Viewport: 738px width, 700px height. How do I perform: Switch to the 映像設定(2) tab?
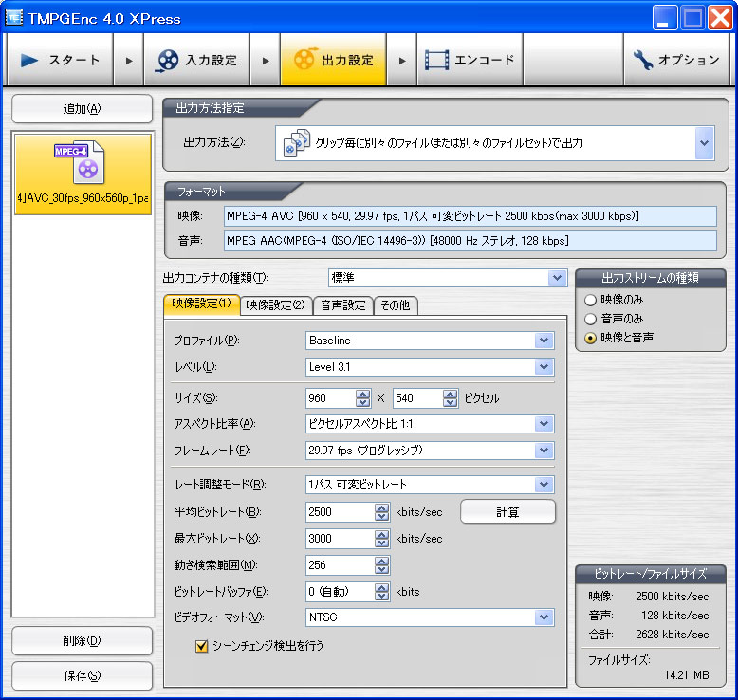coord(276,305)
